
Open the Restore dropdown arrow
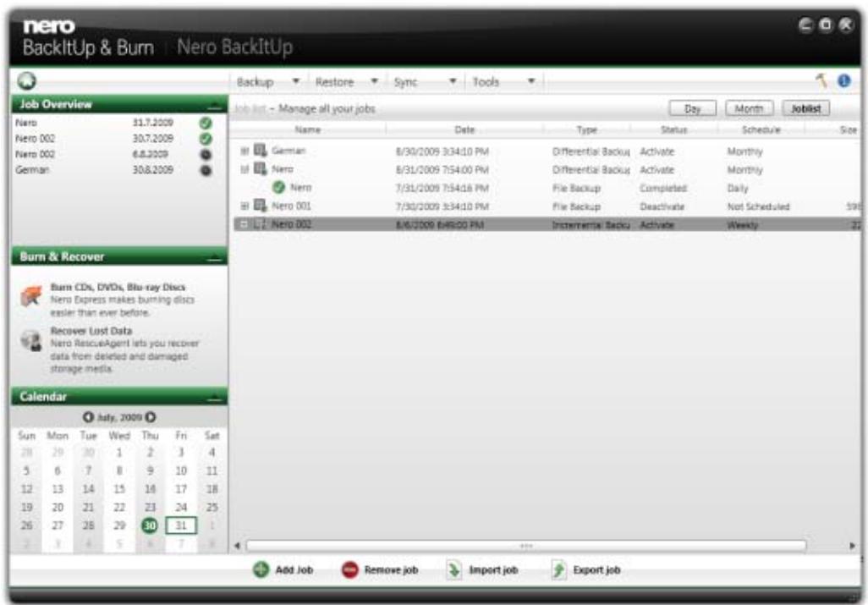pyautogui.click(x=374, y=81)
